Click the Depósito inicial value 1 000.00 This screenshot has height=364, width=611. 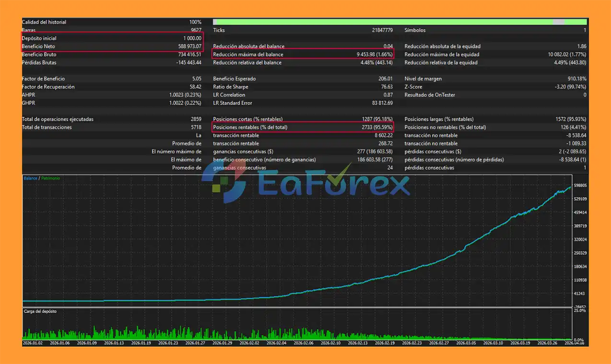click(x=192, y=38)
